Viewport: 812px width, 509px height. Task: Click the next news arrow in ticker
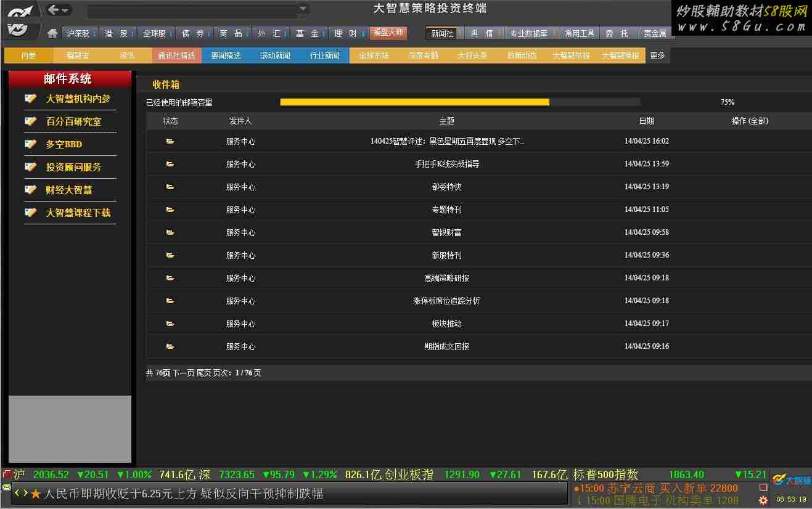coord(25,493)
